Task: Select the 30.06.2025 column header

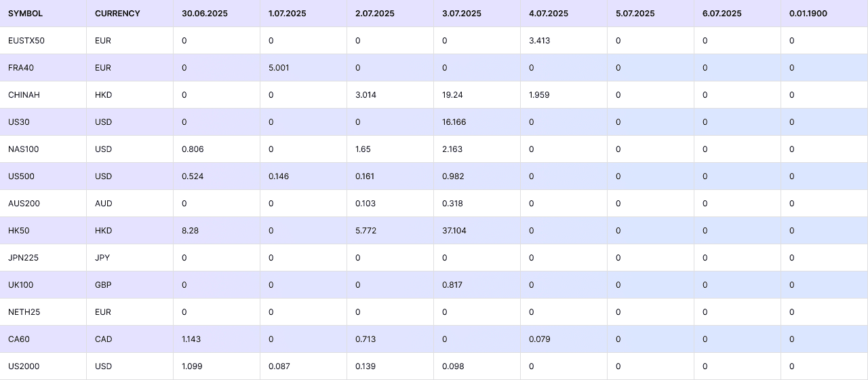Action: tap(217, 14)
